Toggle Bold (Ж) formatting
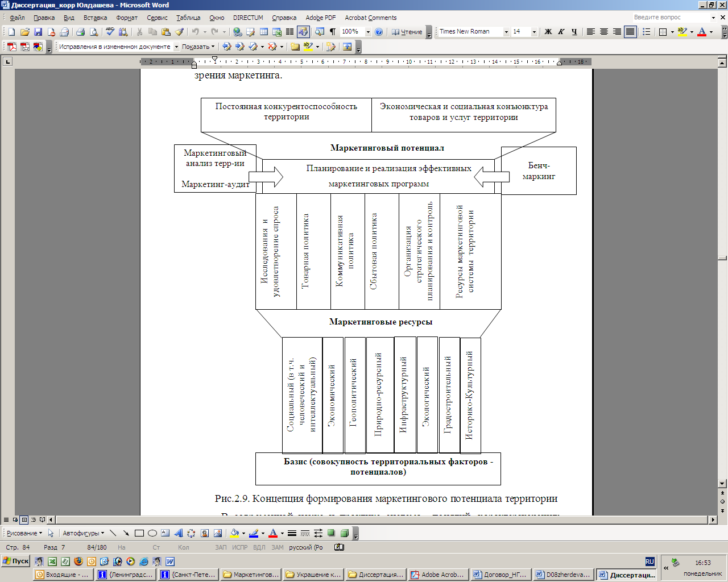Viewport: 728px width, 582px height. 548,32
